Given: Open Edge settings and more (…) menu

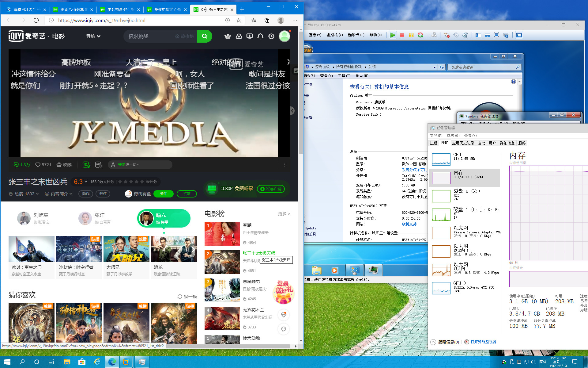Looking at the screenshot, I should pyautogui.click(x=295, y=20).
